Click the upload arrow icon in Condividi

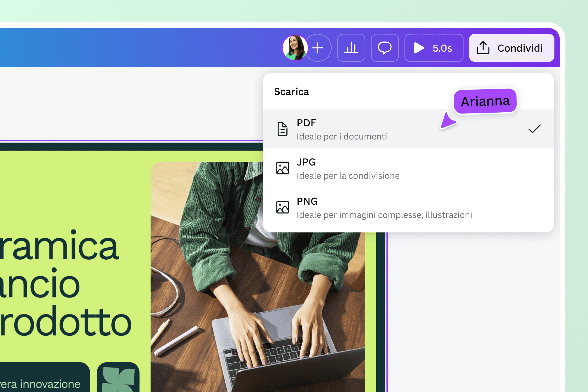pos(483,48)
